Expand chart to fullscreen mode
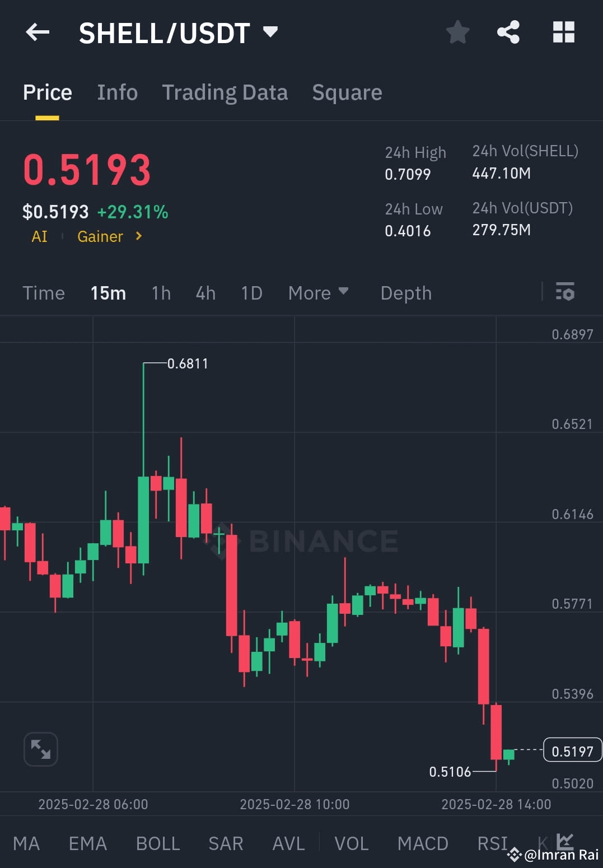This screenshot has height=868, width=603. pyautogui.click(x=40, y=749)
